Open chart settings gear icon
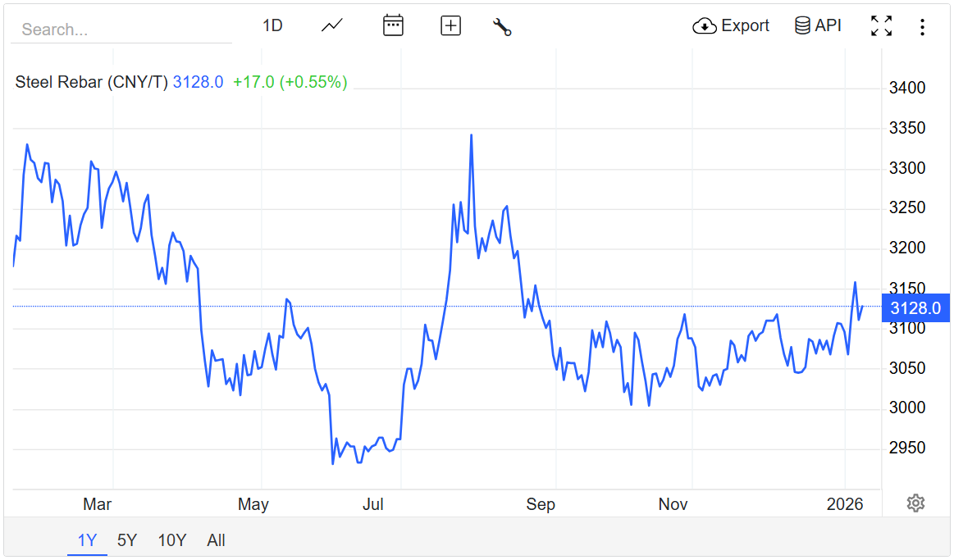The image size is (954, 560). click(915, 503)
